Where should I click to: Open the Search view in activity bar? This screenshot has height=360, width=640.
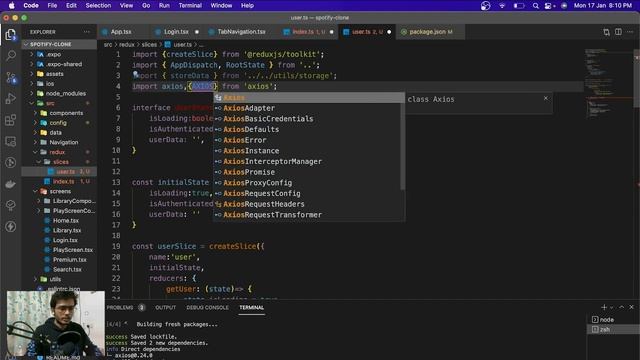pyautogui.click(x=11, y=56)
